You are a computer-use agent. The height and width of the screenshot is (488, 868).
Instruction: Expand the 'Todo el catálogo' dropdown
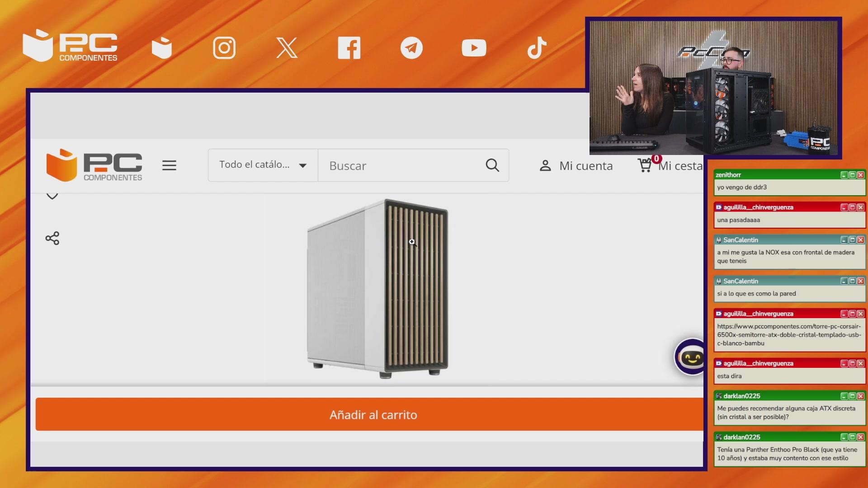(x=263, y=165)
